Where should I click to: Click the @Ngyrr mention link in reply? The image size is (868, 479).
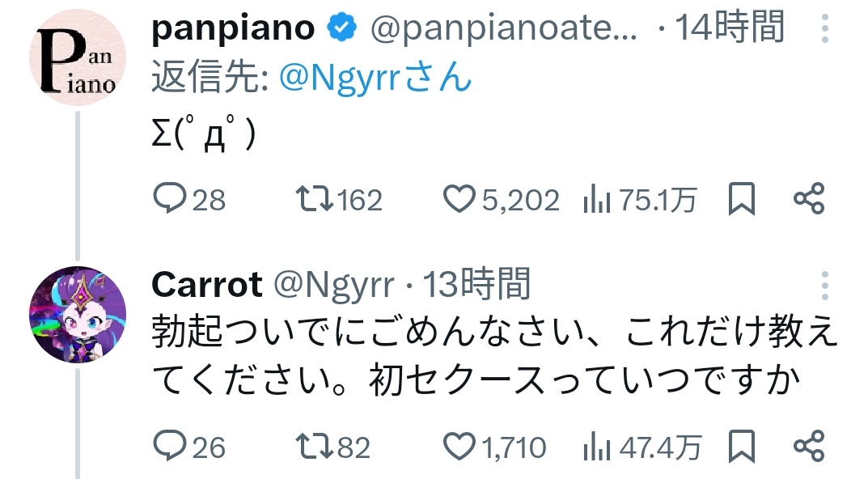click(x=375, y=78)
